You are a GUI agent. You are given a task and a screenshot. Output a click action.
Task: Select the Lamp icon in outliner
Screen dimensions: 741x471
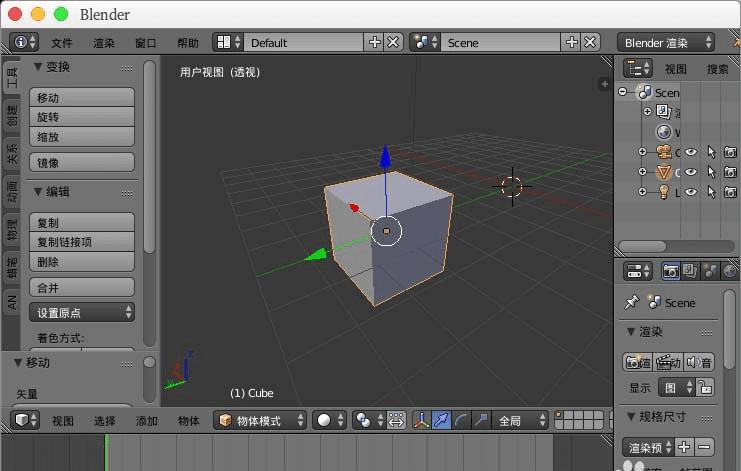(663, 192)
